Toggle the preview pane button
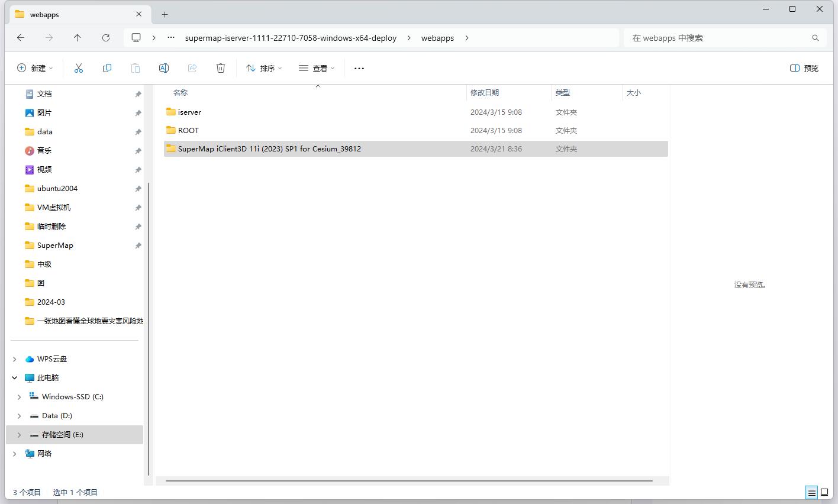This screenshot has width=838, height=504. coord(804,68)
